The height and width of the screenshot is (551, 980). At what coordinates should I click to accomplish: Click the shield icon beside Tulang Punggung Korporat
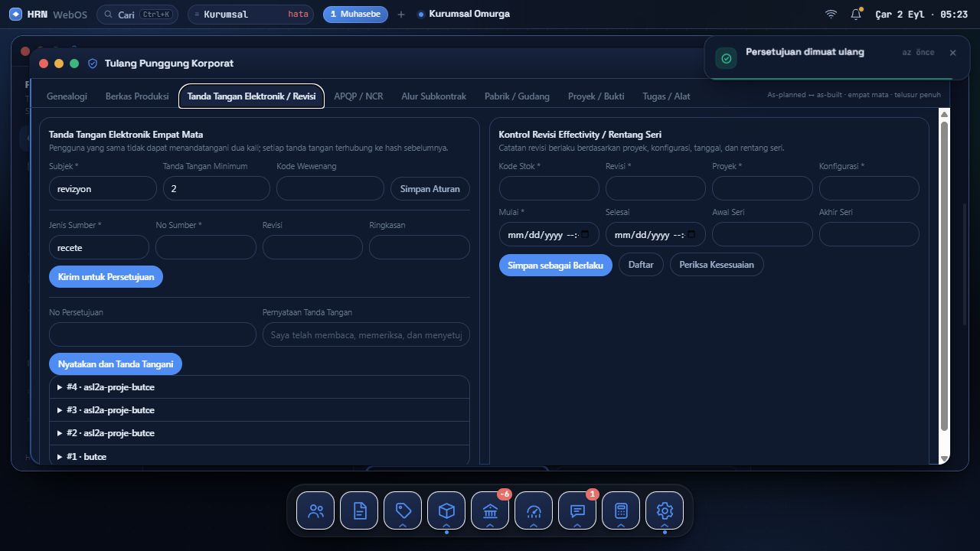(x=93, y=64)
